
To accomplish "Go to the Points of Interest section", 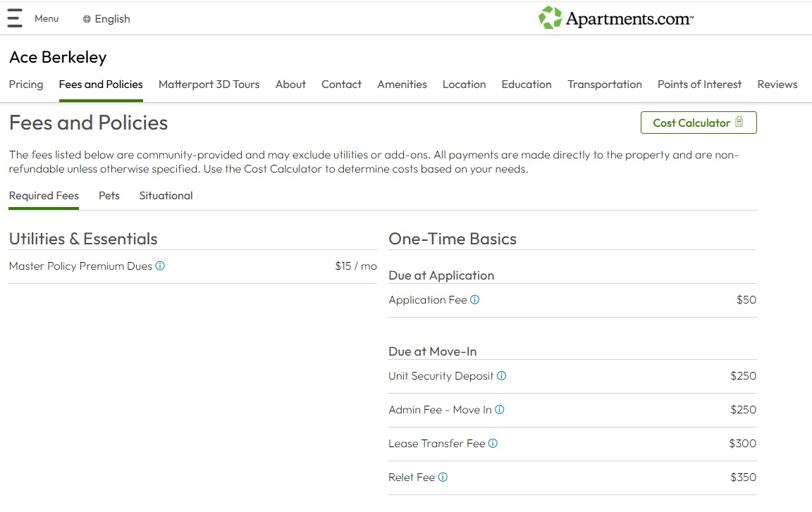I will [699, 85].
